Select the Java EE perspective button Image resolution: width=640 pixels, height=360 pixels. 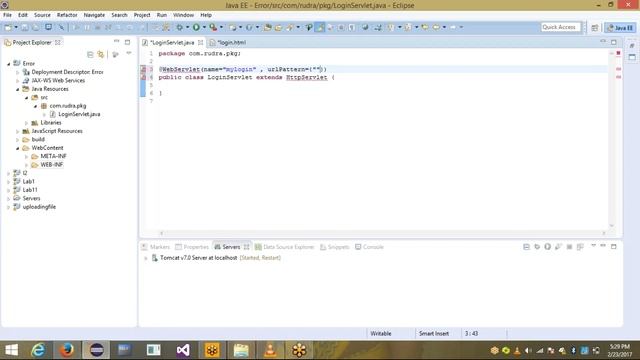[x=620, y=27]
